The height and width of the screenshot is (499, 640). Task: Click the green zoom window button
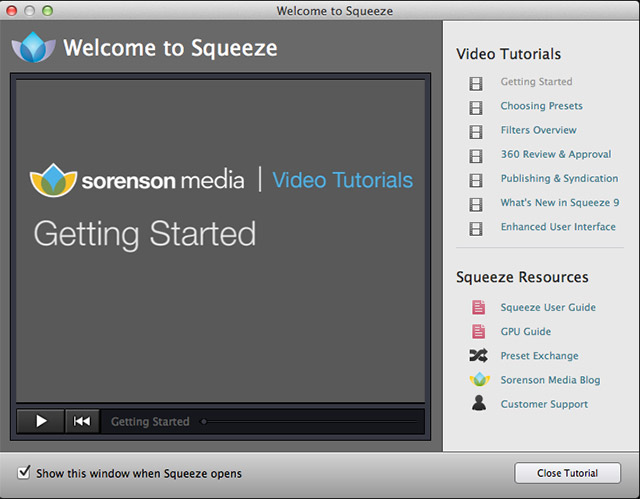click(47, 11)
